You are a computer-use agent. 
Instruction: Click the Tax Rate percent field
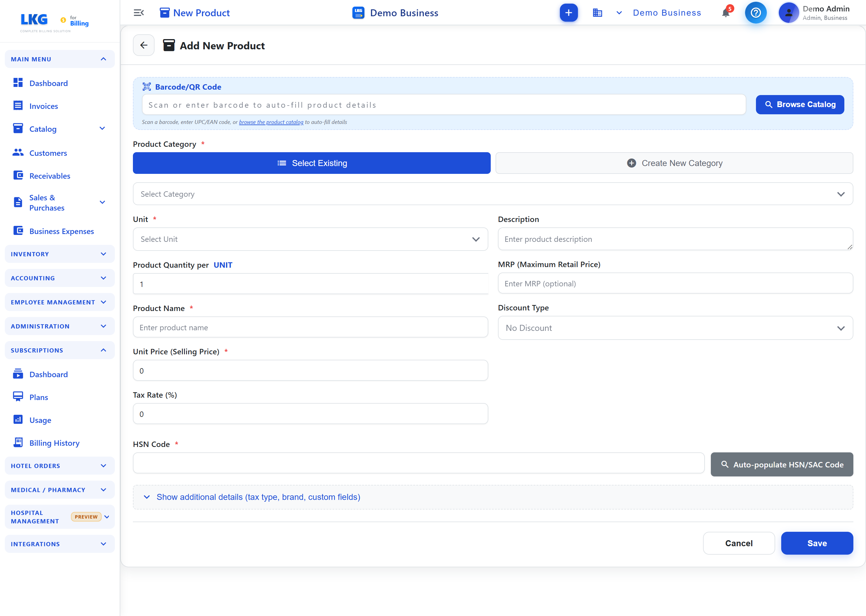click(x=310, y=414)
